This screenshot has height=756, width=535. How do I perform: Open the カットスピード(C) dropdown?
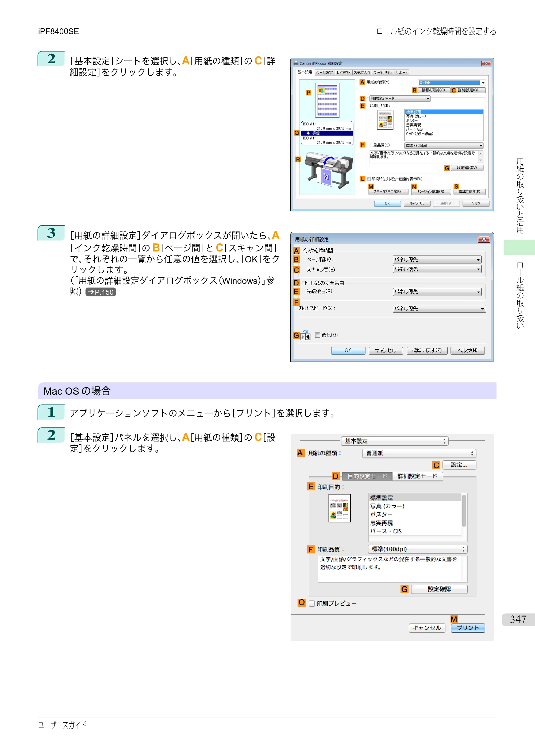pos(439,309)
